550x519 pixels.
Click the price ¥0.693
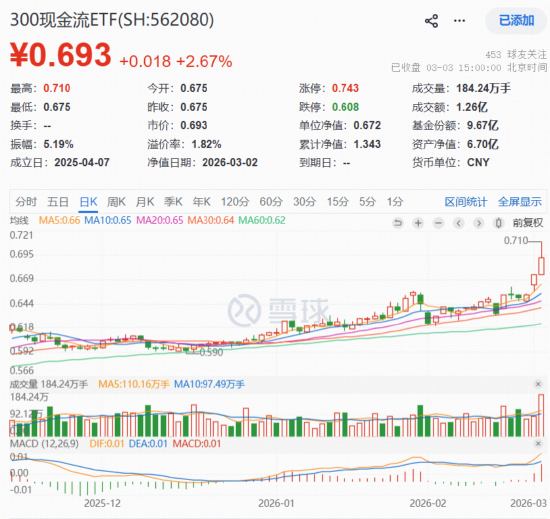(60, 55)
